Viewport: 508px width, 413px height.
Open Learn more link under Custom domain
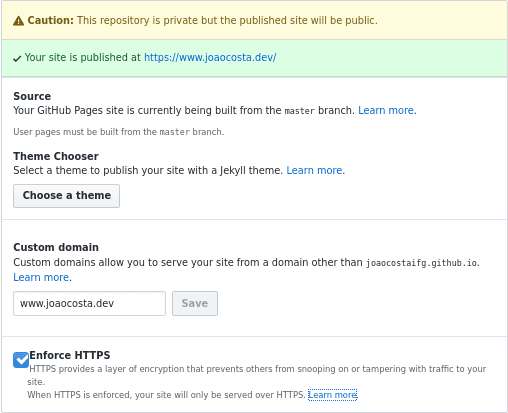(x=41, y=277)
